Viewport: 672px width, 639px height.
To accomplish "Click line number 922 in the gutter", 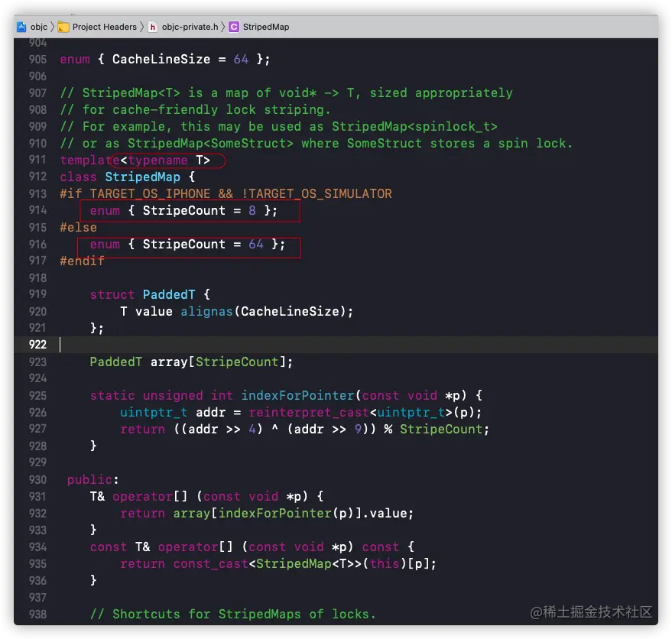I will [37, 345].
